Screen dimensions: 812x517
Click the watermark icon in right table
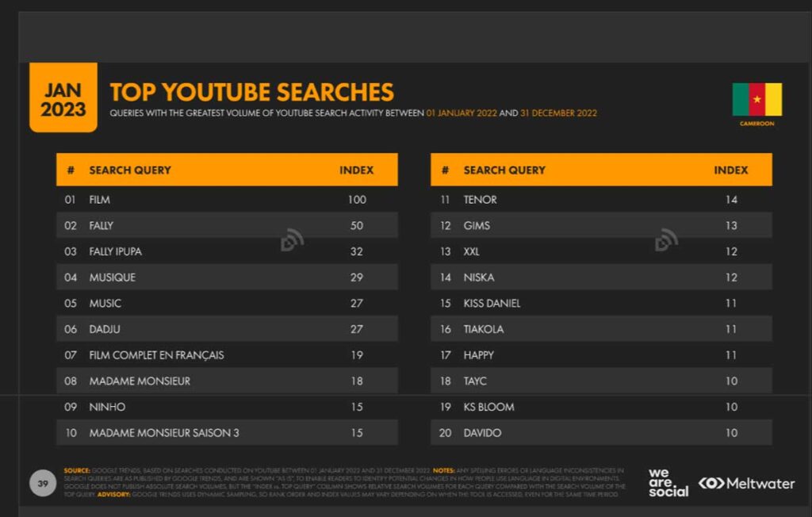pyautogui.click(x=666, y=239)
